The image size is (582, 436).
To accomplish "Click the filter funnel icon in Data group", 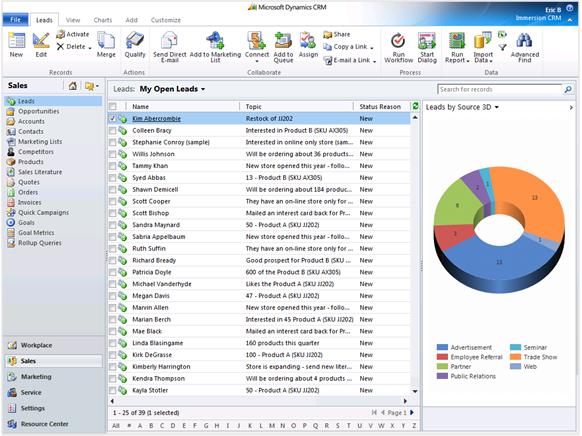I will coord(502,47).
